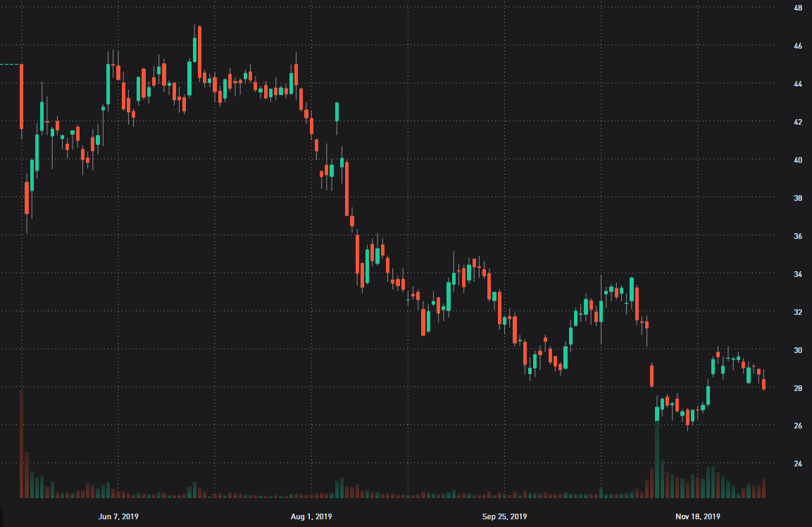
Task: Select the 44 price axis label
Action: coord(797,84)
